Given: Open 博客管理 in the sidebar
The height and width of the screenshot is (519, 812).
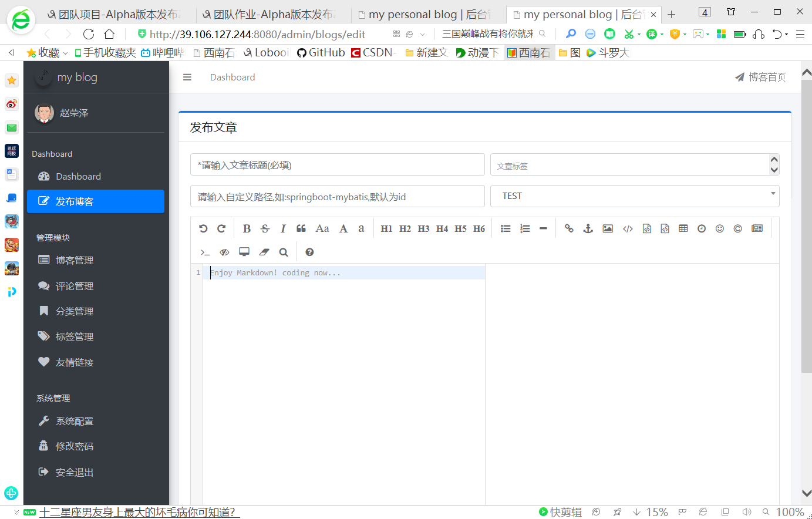Looking at the screenshot, I should tap(96, 260).
